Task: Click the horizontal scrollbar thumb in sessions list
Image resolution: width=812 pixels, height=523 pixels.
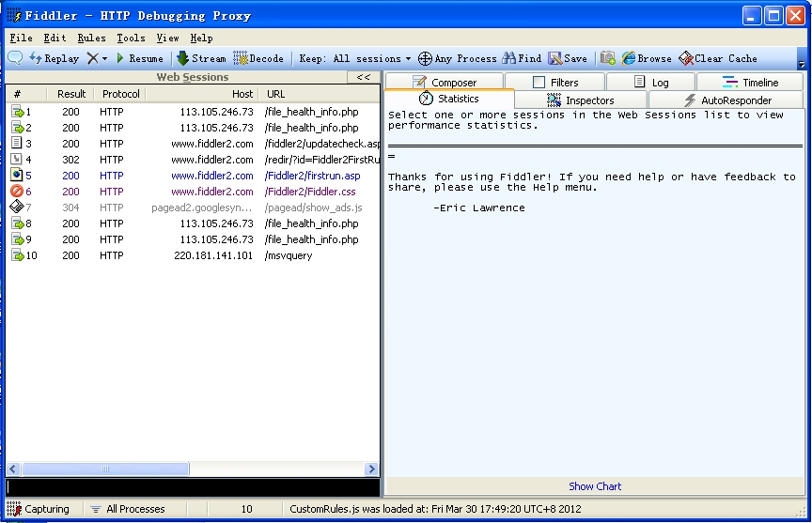Action: coord(105,469)
